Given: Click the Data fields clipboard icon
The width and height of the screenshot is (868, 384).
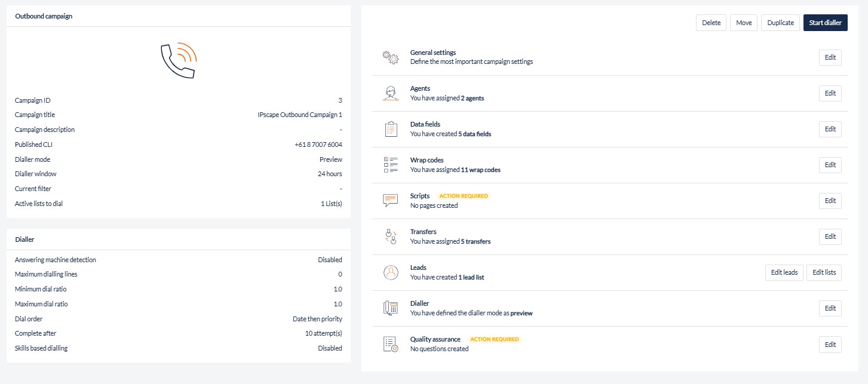Looking at the screenshot, I should pos(390,129).
